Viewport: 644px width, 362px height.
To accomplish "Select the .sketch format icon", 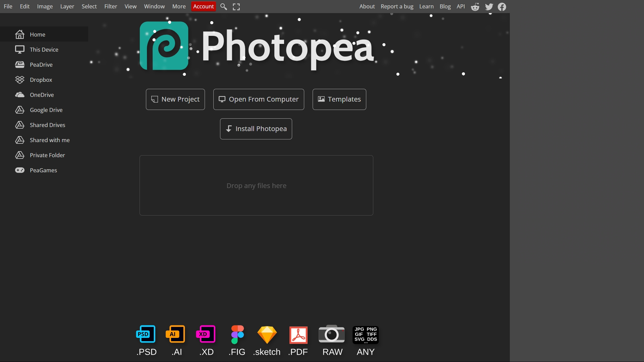I will (x=267, y=334).
